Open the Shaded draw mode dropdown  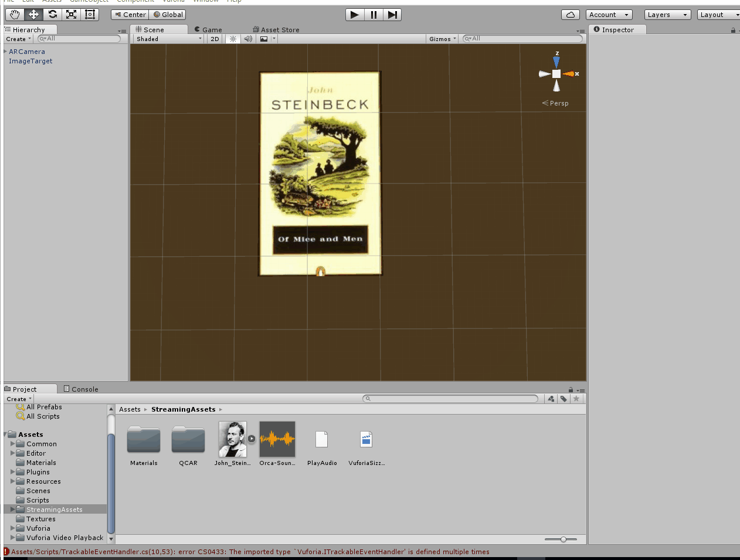click(x=168, y=38)
